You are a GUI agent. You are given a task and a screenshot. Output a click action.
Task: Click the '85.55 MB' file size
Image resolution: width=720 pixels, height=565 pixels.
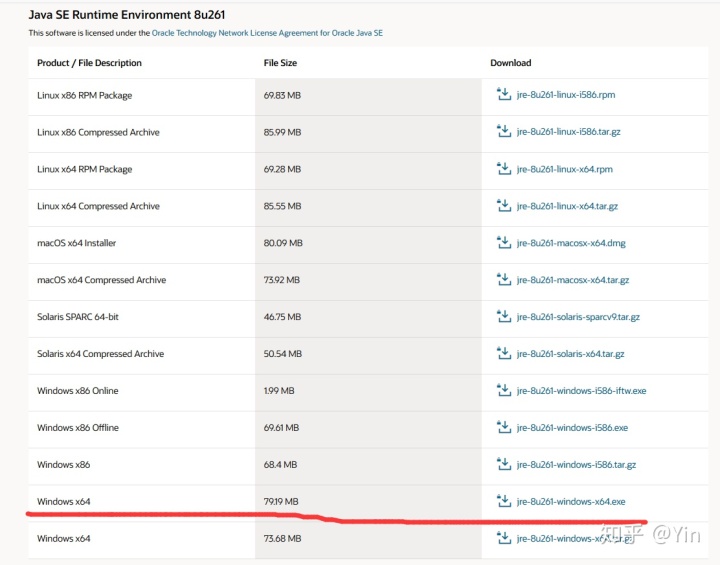pos(282,206)
